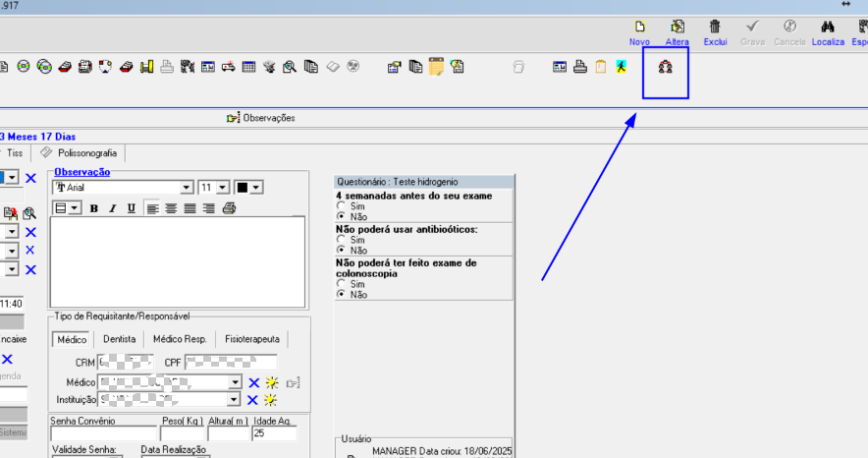Click the yellow notepad toolbar icon
Screen dimensions: 868x458
click(x=436, y=67)
